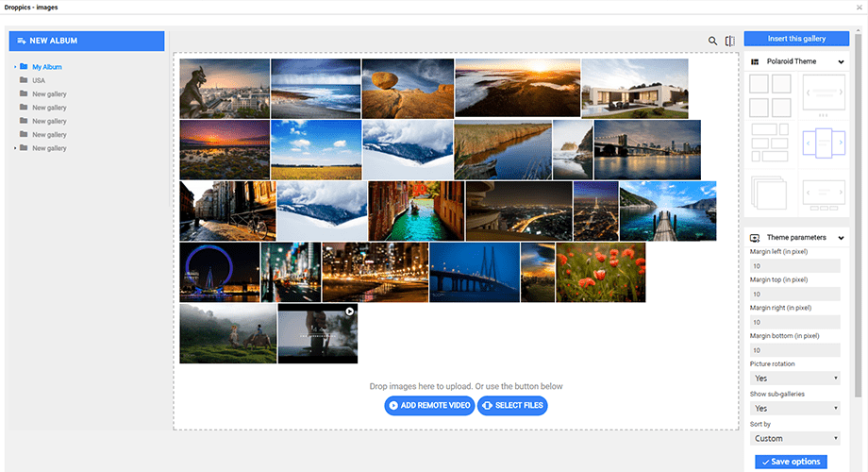The height and width of the screenshot is (472, 868).
Task: Play the video thumbnail's play icon
Action: 349,311
